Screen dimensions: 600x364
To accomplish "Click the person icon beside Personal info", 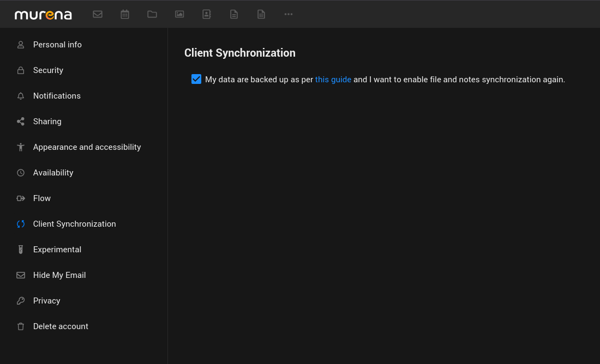I will (21, 45).
